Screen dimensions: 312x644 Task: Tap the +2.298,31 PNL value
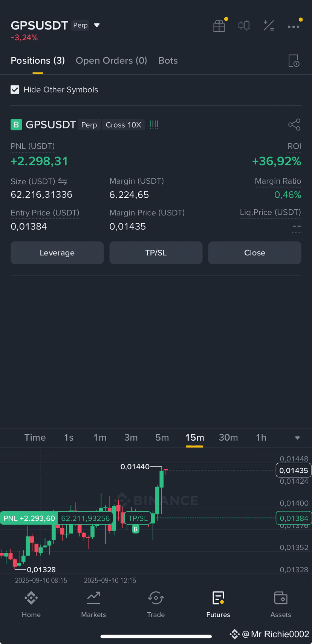coord(39,161)
